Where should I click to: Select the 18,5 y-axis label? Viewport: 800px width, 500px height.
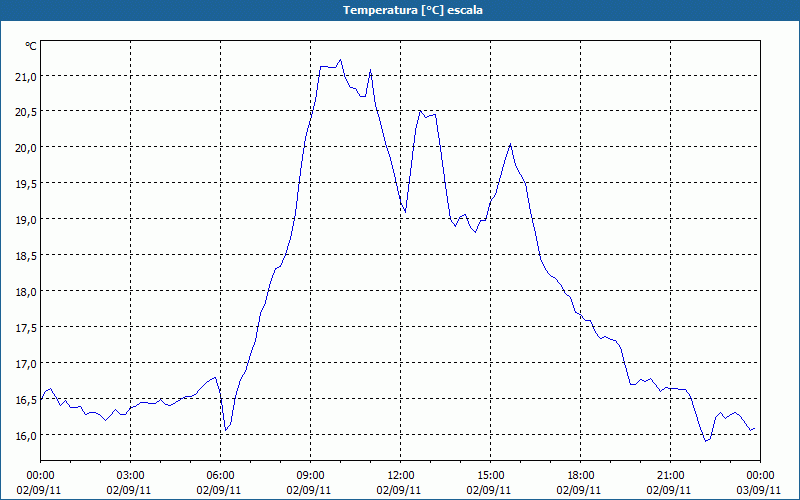point(26,256)
